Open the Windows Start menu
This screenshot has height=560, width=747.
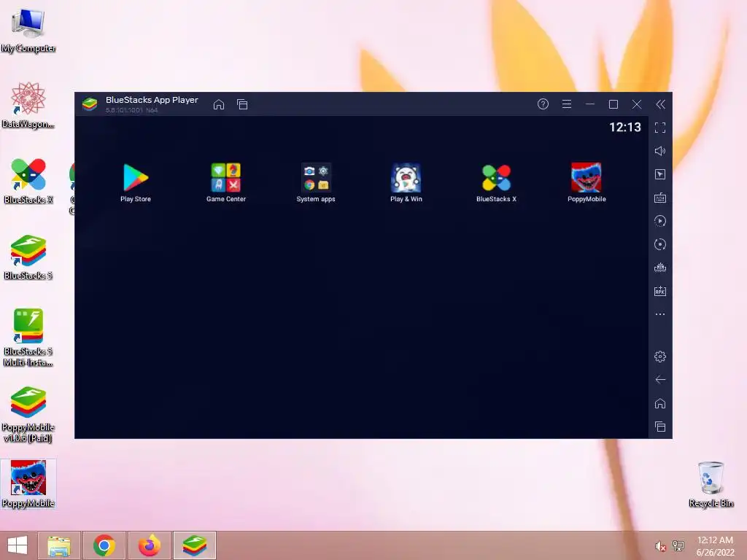(18, 545)
